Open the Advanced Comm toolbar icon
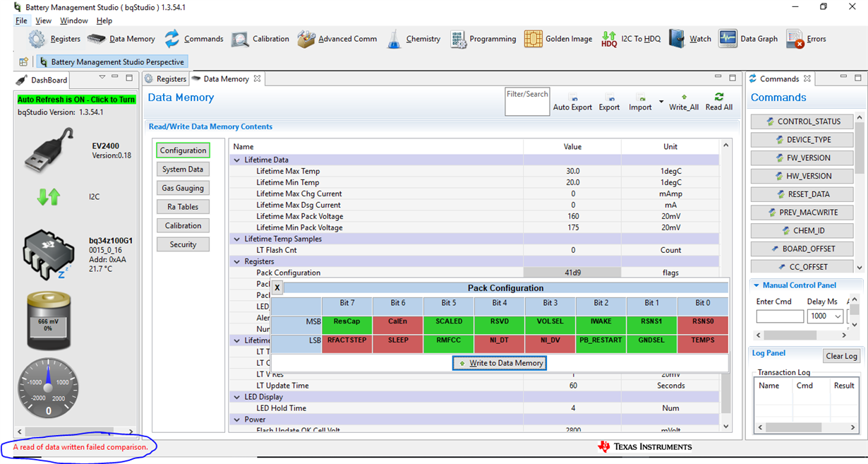Viewport: 868px width, 464px height. tap(306, 39)
